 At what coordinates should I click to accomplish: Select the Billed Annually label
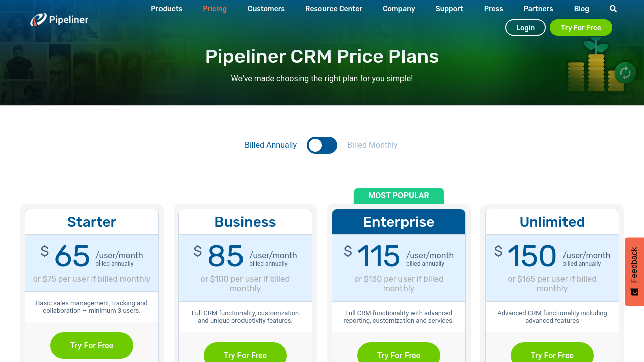[x=271, y=145]
